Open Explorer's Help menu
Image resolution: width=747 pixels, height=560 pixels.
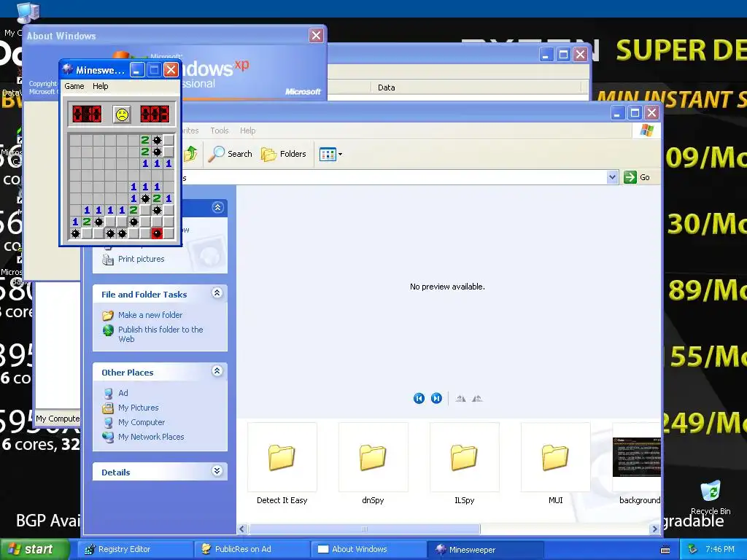(248, 131)
